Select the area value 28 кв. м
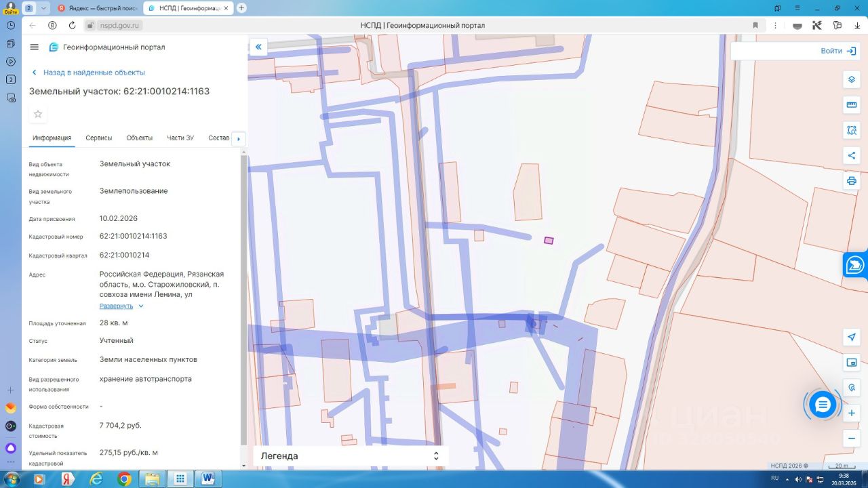This screenshot has height=488, width=868. coord(113,323)
